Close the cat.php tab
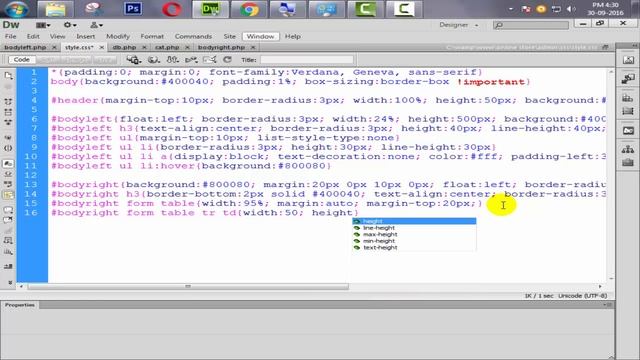Screen dimensions: 640x360 (187, 47)
